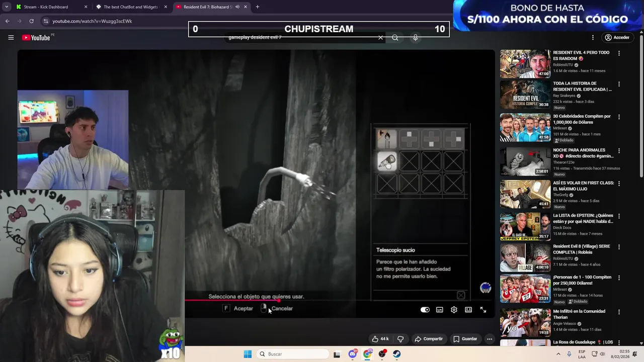
Task: Click the Acceder sign-in button
Action: point(617,38)
